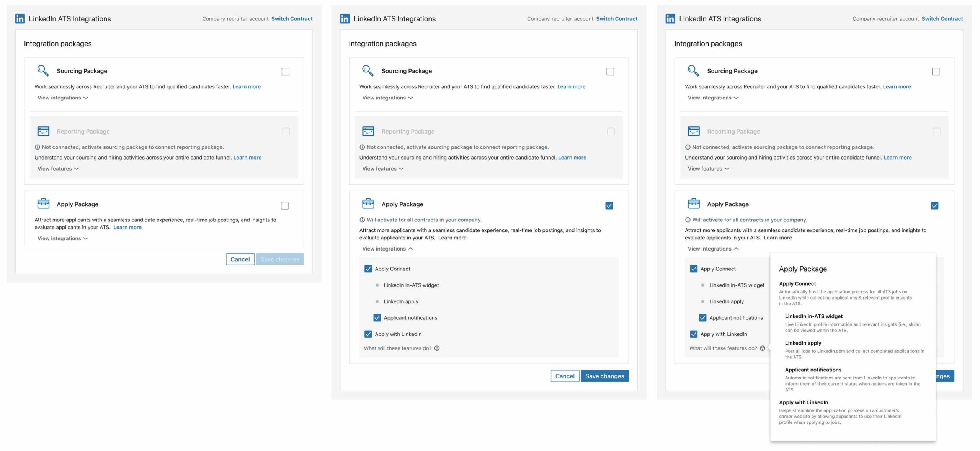Collapse Apply Package 'View integrations' in middle panel
980x451 pixels.
point(388,249)
